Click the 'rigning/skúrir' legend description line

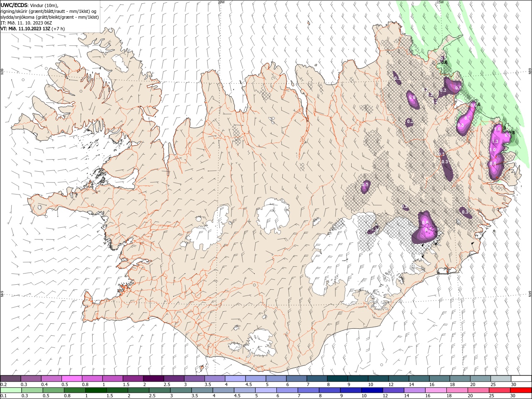(48, 11)
